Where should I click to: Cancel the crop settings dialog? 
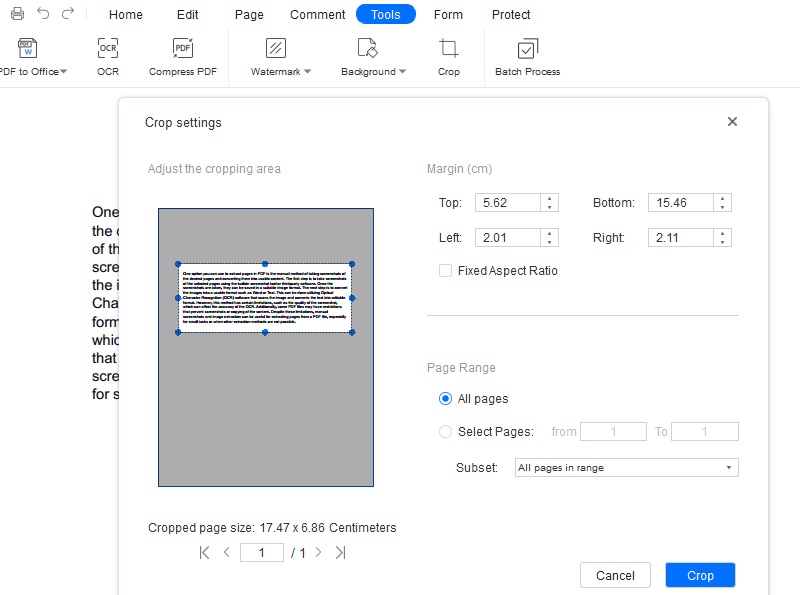[615, 575]
